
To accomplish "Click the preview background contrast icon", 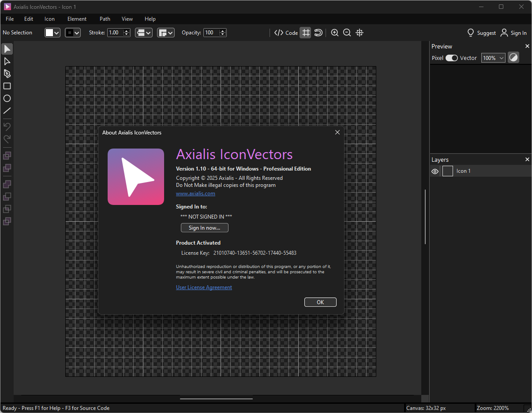I will [513, 58].
